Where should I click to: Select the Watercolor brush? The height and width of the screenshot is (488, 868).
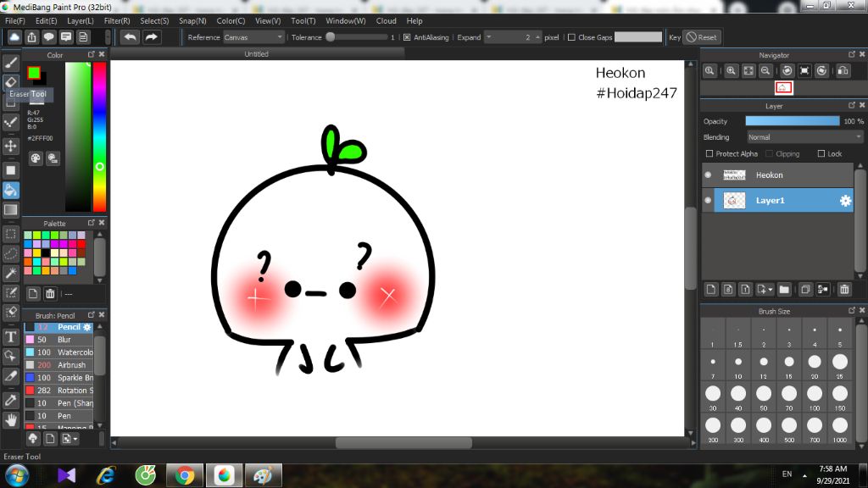58,352
